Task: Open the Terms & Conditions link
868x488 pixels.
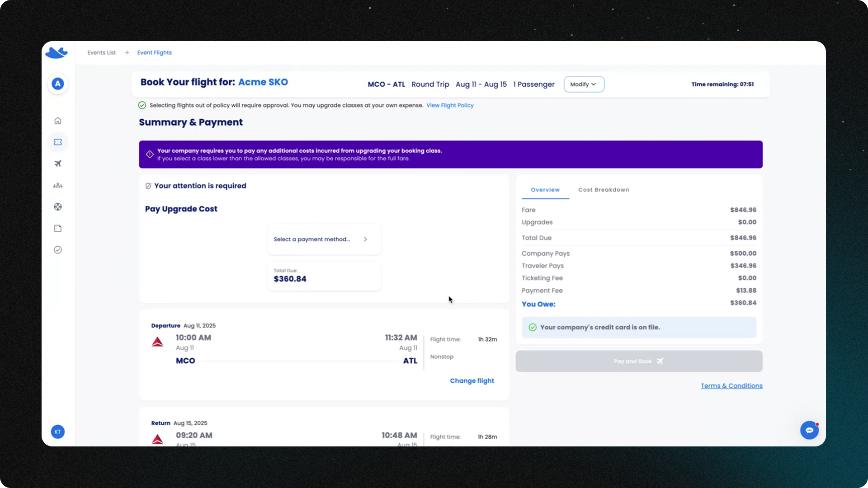Action: tap(731, 385)
